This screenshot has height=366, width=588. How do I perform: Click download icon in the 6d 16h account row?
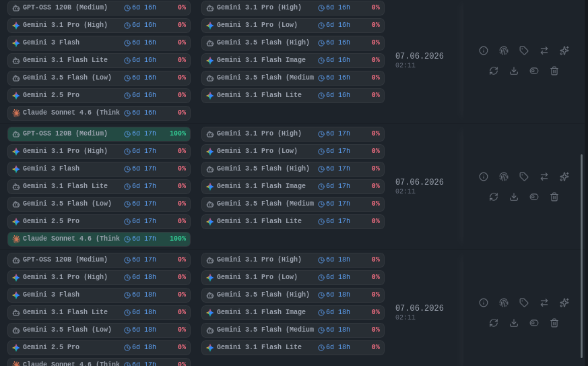click(514, 71)
